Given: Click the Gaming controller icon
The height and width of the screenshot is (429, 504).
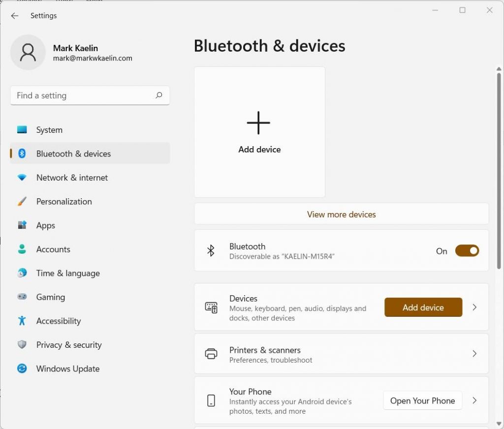Looking at the screenshot, I should coord(22,297).
